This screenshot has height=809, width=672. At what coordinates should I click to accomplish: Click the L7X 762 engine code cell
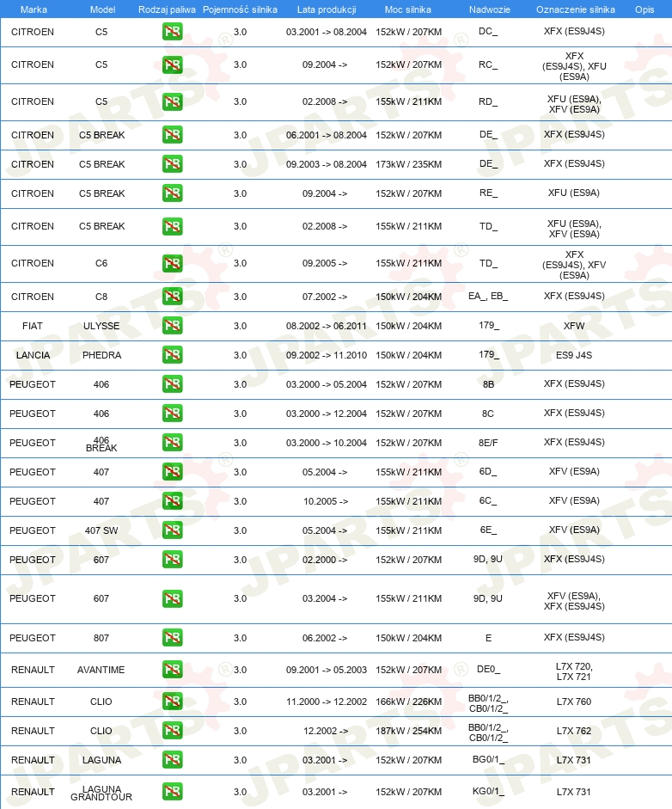(574, 731)
